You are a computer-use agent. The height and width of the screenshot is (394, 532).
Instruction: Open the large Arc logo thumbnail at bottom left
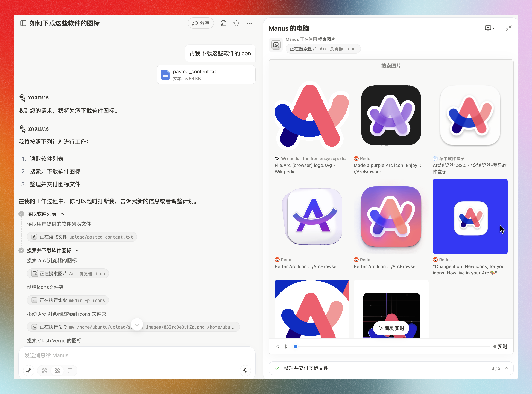(x=312, y=309)
